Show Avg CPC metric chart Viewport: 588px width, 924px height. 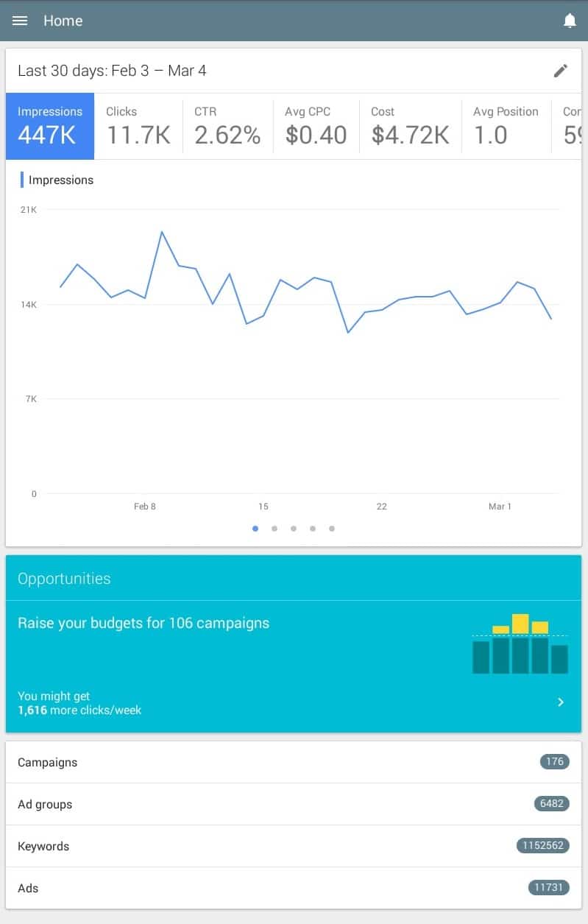(x=316, y=126)
